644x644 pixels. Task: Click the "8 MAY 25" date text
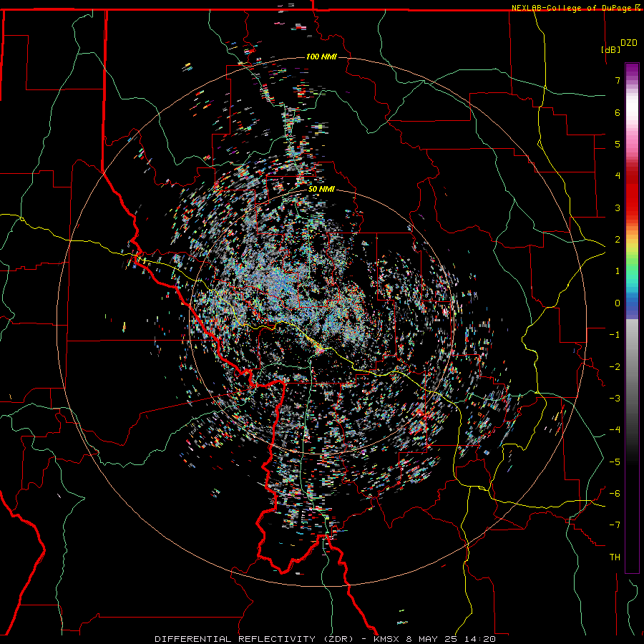pyautogui.click(x=431, y=639)
